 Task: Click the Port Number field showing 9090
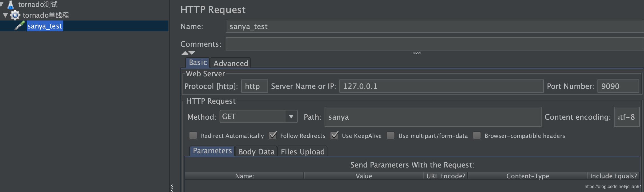click(x=618, y=86)
